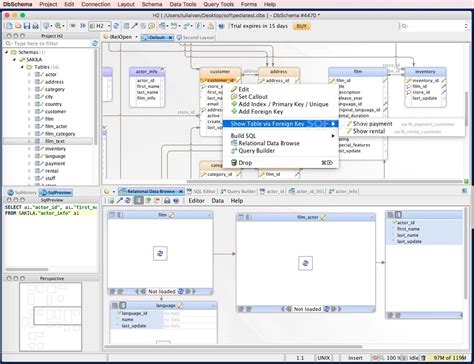Select the customer table in tree

55,111
